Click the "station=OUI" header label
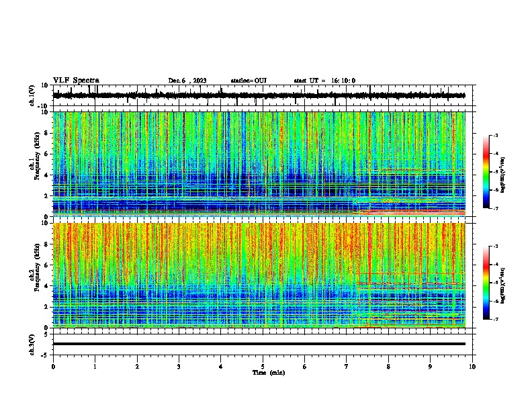 click(249, 81)
